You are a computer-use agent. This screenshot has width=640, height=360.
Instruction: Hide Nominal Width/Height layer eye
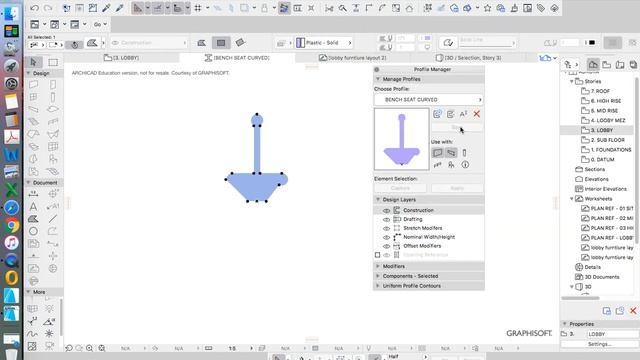[x=386, y=238]
